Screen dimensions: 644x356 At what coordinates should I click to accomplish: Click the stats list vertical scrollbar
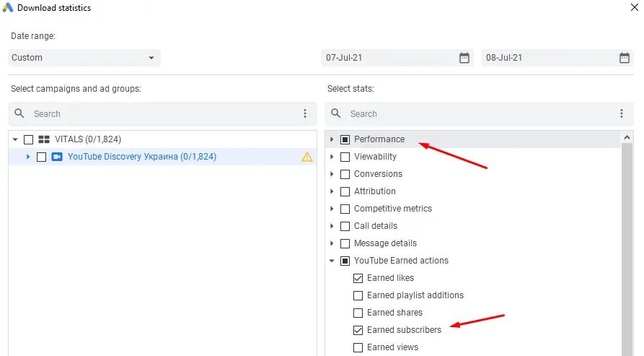pos(627,250)
